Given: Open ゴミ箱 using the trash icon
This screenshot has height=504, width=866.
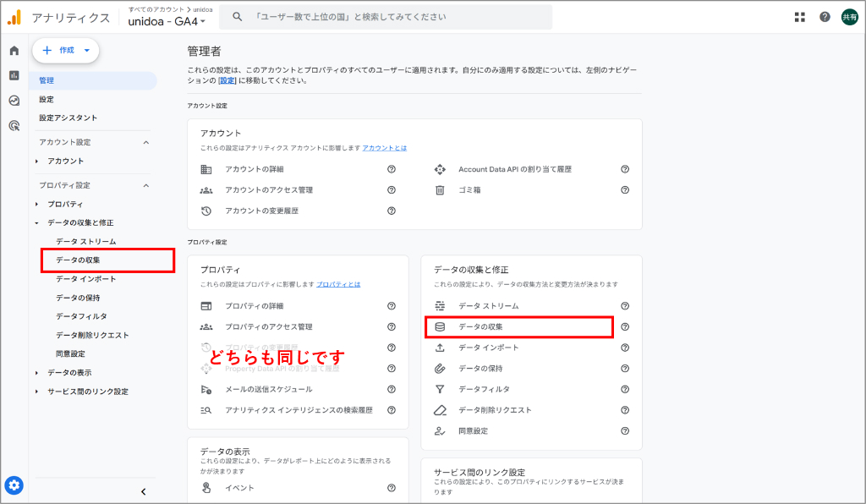Looking at the screenshot, I should [x=439, y=190].
